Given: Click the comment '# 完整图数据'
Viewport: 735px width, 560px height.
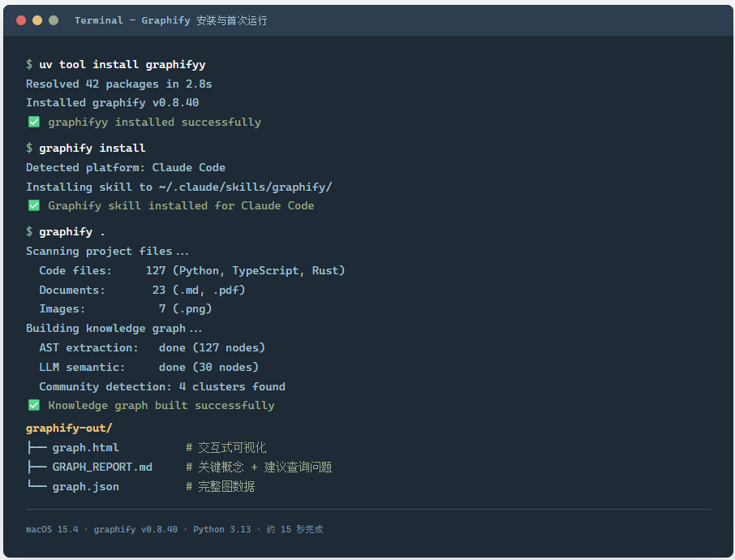Looking at the screenshot, I should coord(221,487).
